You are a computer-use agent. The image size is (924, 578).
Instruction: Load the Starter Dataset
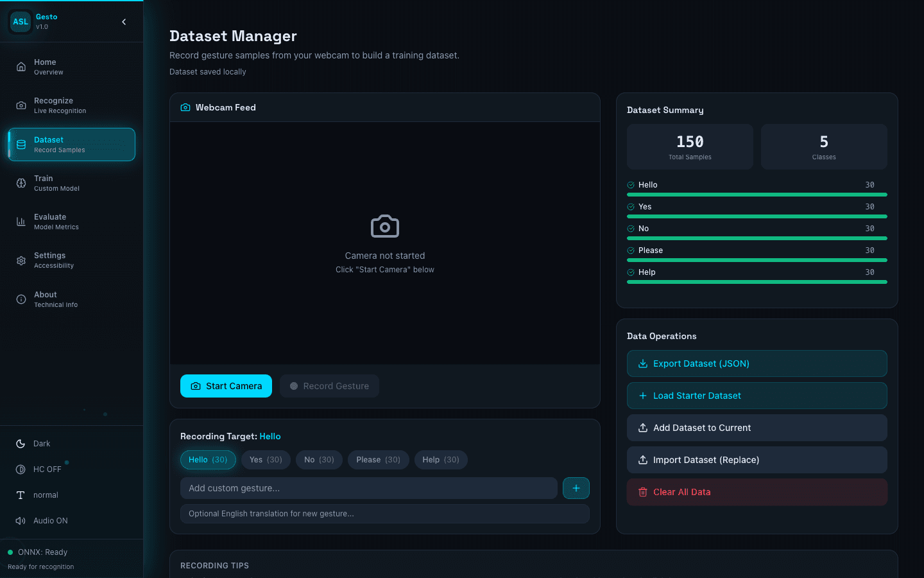[x=757, y=396]
